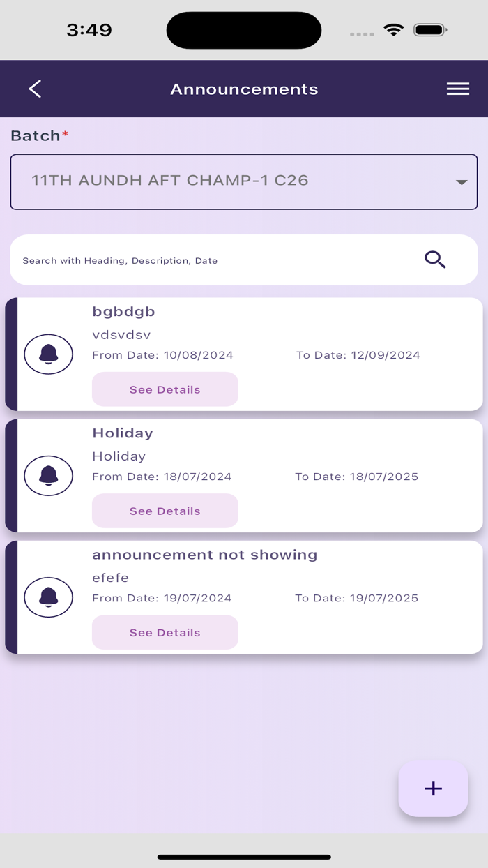The height and width of the screenshot is (868, 488).
Task: See Details for announcement not showing
Action: click(165, 632)
